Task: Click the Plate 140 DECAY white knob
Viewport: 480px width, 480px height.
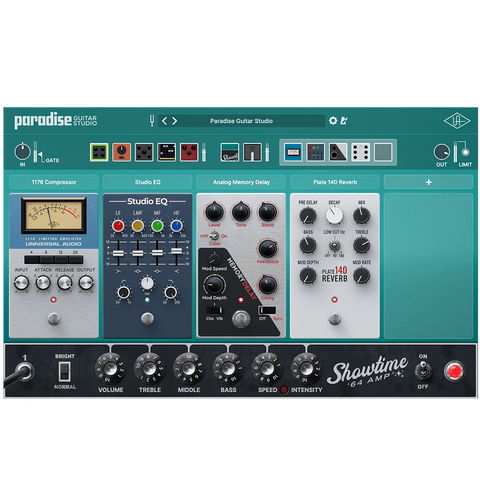Action: [334, 215]
